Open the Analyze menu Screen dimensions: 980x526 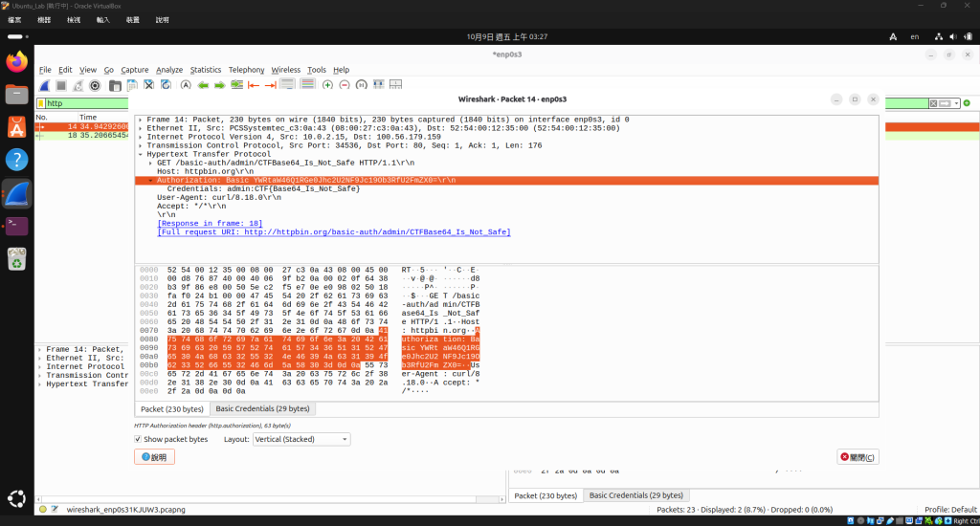click(169, 70)
